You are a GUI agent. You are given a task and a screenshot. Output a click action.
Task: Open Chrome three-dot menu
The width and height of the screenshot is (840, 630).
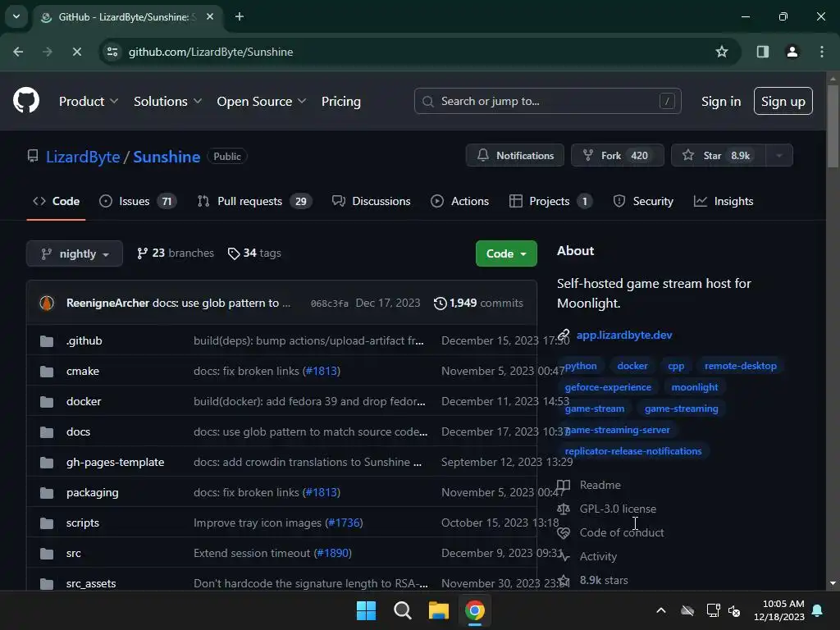point(821,52)
